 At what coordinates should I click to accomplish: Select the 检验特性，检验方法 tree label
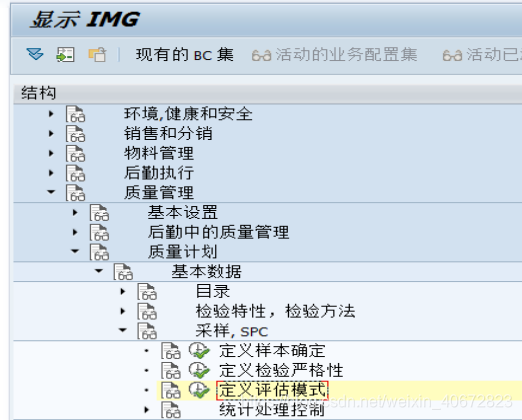click(276, 311)
